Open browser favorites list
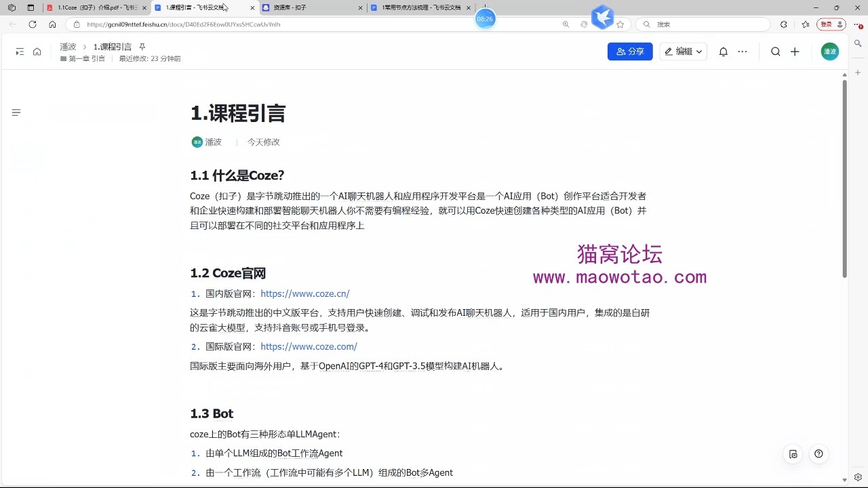 [x=806, y=24]
